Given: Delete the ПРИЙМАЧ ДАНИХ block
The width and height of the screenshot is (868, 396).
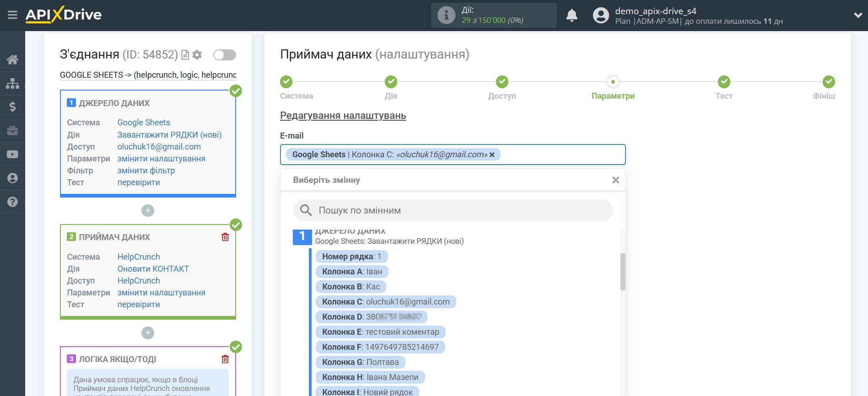Looking at the screenshot, I should [225, 237].
